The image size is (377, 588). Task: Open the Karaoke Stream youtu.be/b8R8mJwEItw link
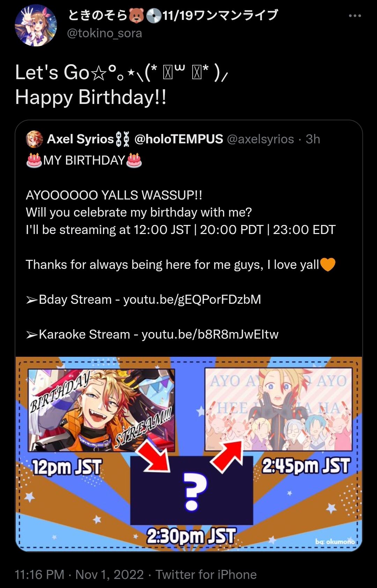tap(210, 334)
